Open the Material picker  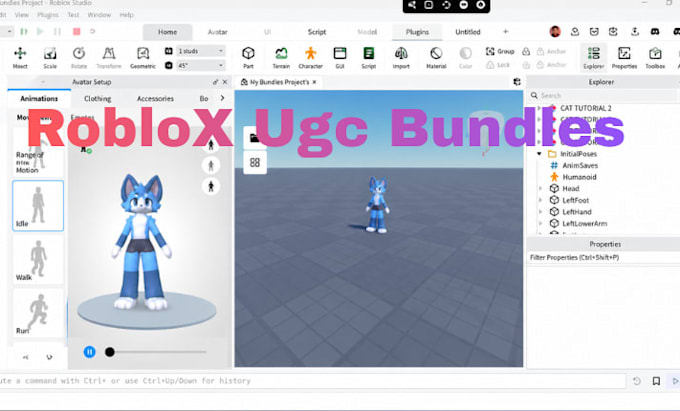(436, 58)
